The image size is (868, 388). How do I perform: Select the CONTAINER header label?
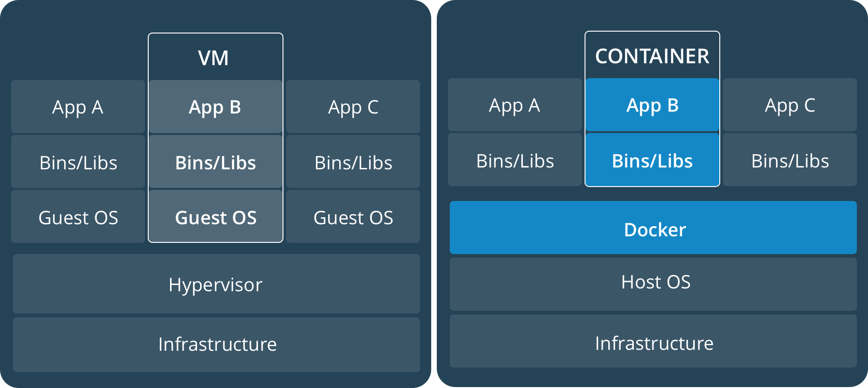click(652, 56)
